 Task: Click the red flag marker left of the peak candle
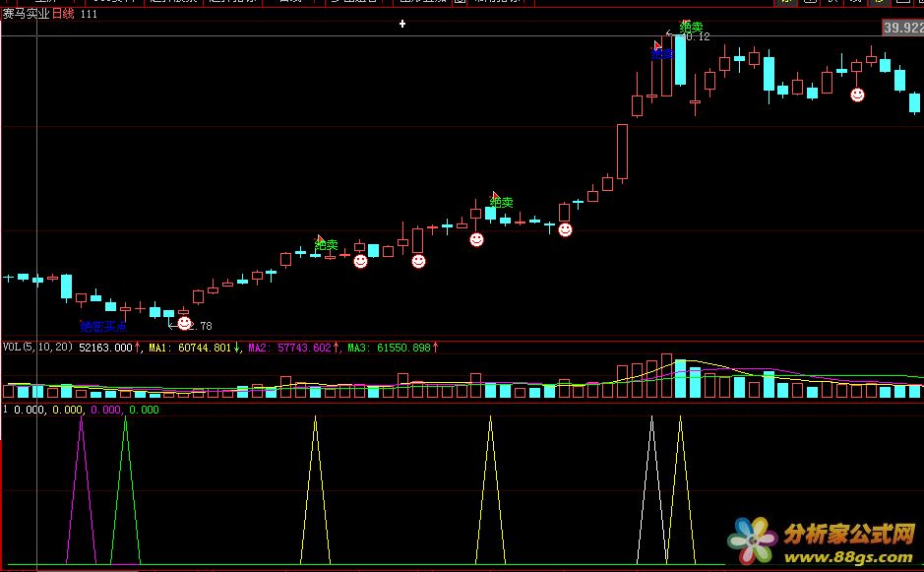(x=658, y=45)
